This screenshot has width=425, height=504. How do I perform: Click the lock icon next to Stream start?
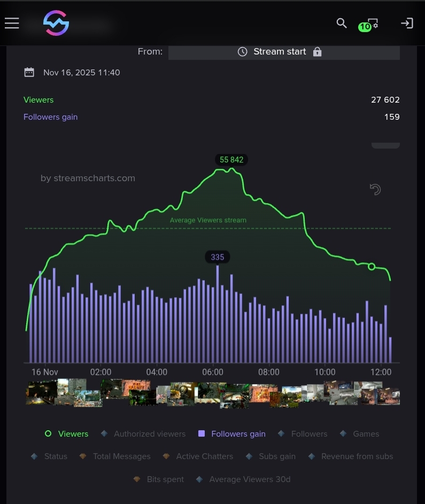click(x=318, y=52)
